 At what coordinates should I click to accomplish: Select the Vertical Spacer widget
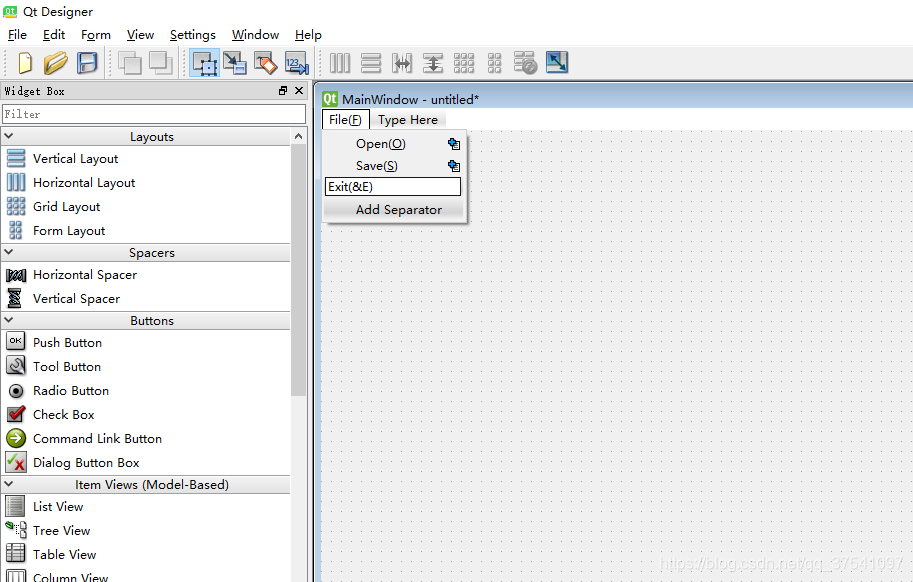[146, 299]
